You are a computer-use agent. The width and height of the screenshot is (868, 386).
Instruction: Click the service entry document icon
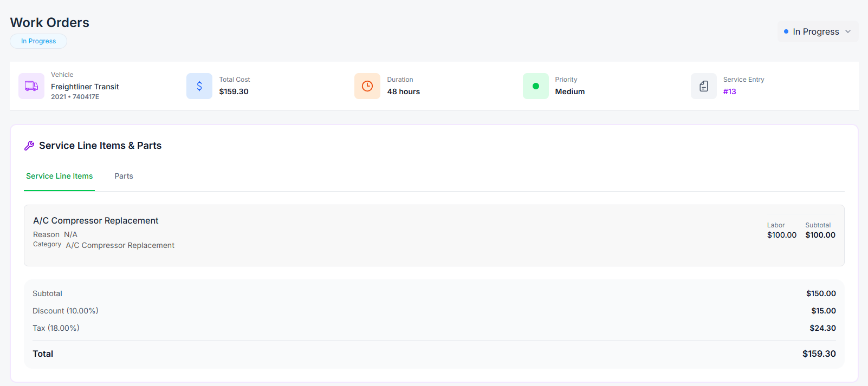pyautogui.click(x=703, y=86)
